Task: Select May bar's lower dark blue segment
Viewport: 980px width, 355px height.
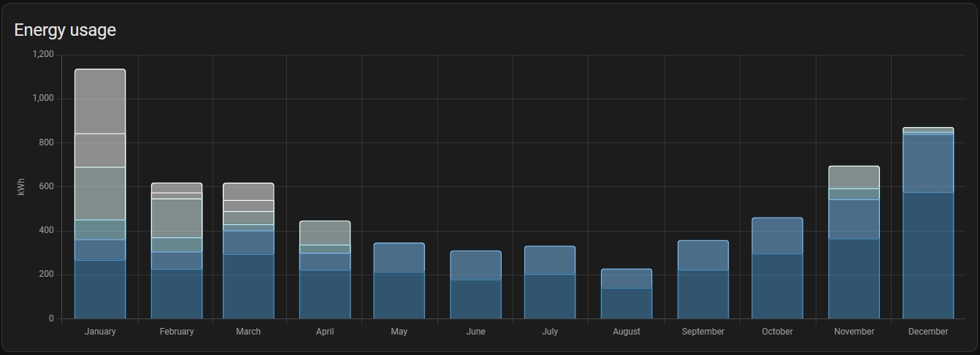Action: [x=399, y=295]
